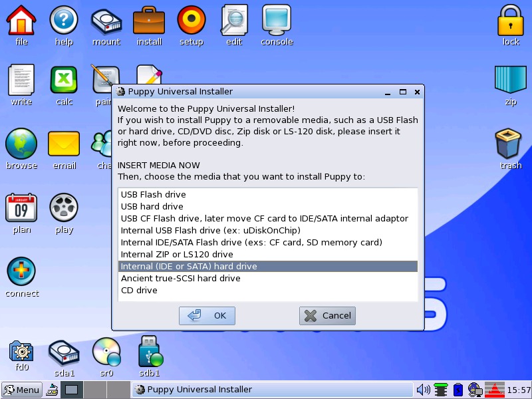Launch the edit text editor icon

click(234, 20)
